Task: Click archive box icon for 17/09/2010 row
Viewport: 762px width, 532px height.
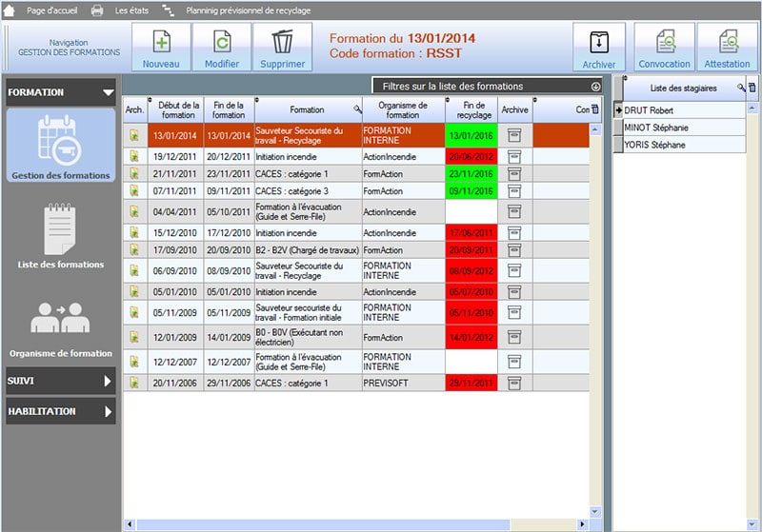Action: pyautogui.click(x=514, y=250)
